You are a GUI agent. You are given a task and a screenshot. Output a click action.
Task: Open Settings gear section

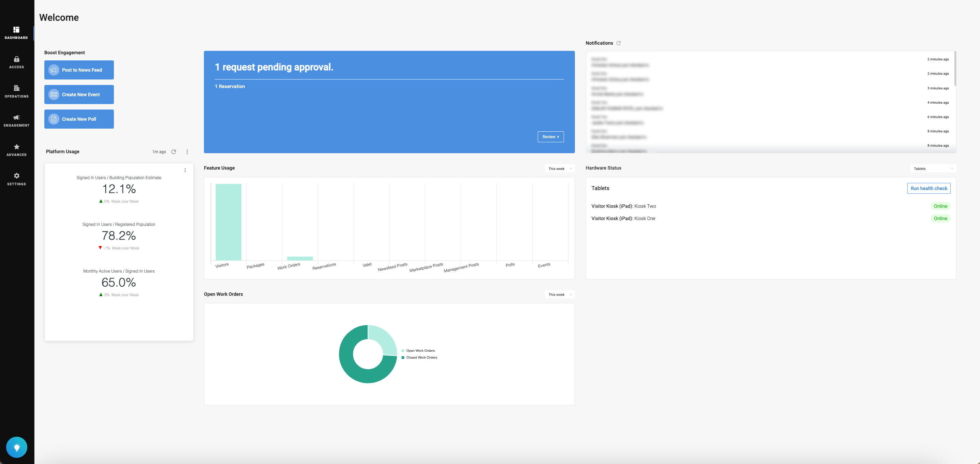point(16,179)
